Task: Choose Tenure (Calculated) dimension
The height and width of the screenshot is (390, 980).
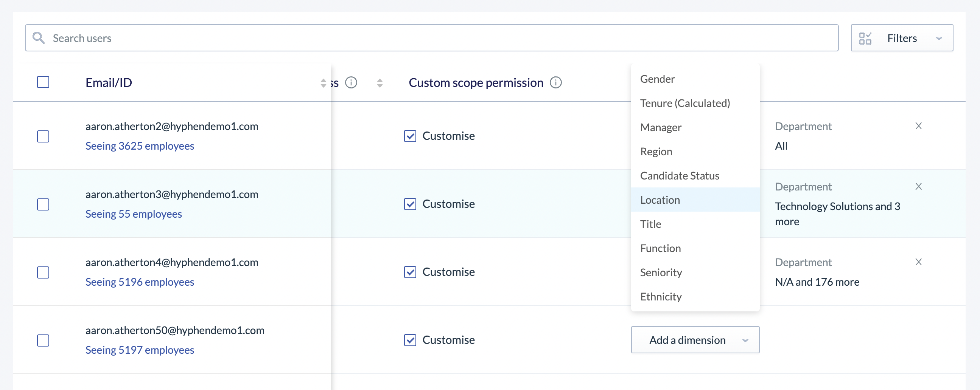Action: point(695,103)
